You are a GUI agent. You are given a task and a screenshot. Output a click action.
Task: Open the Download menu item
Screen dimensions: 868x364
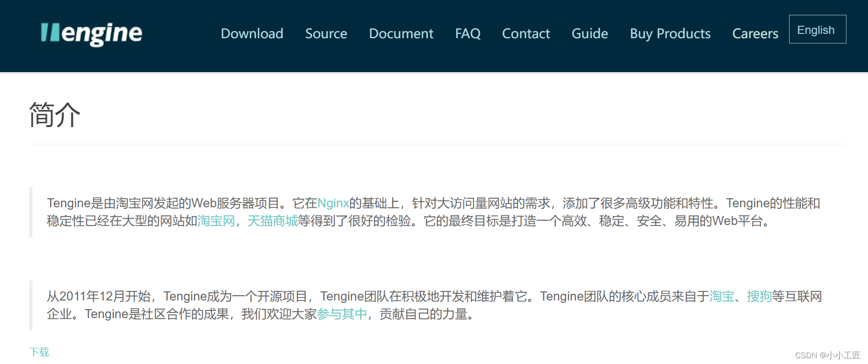click(252, 33)
